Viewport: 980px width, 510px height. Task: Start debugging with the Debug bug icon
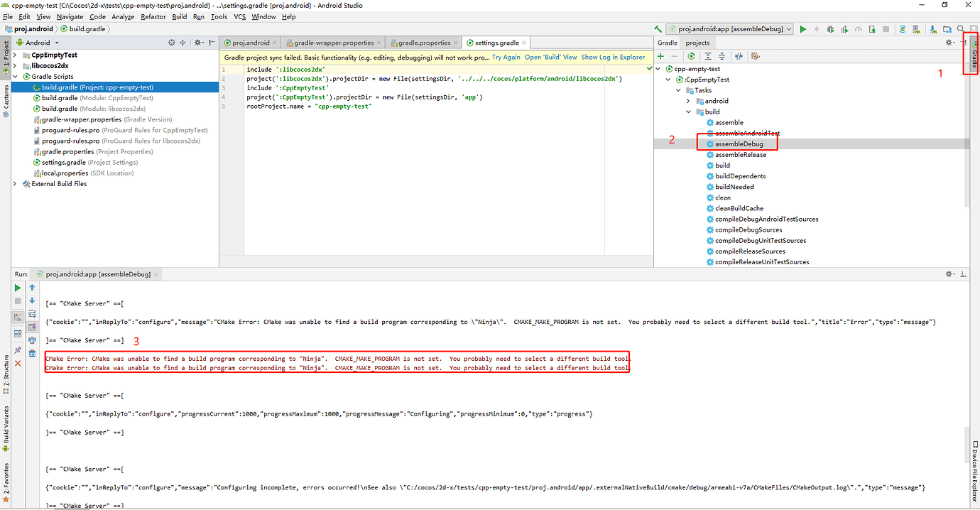pos(830,29)
